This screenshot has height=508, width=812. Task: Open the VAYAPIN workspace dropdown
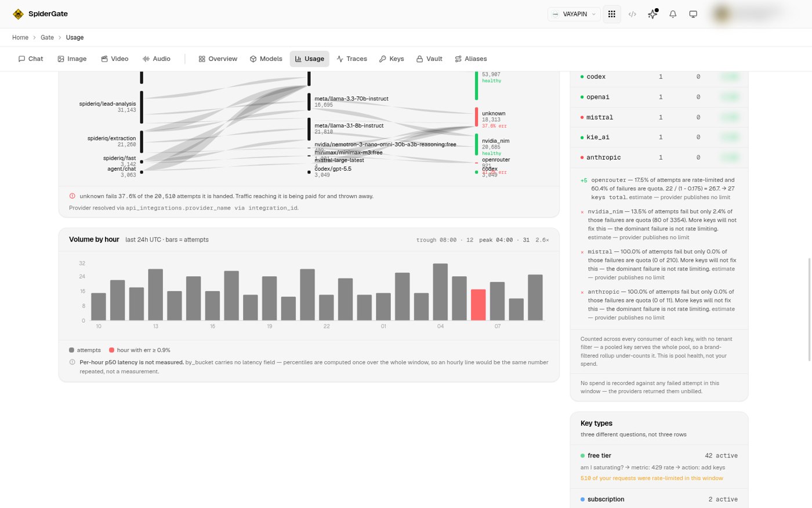pyautogui.click(x=573, y=14)
